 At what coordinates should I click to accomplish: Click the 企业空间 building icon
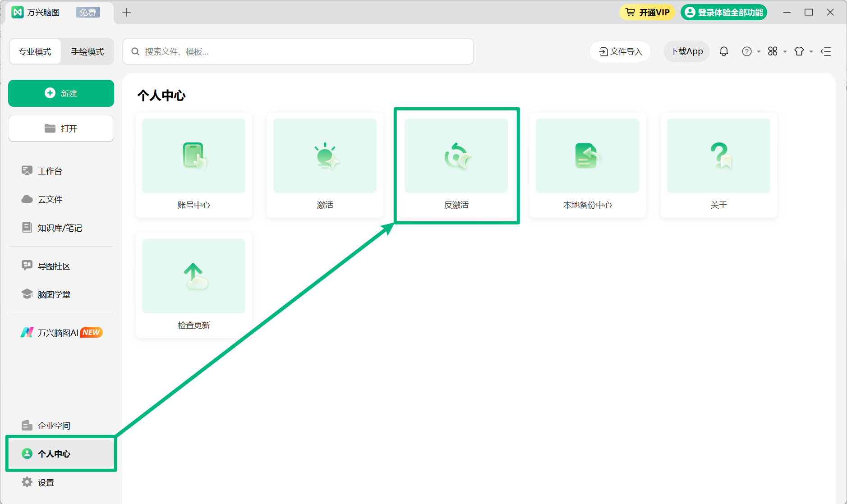(27, 425)
